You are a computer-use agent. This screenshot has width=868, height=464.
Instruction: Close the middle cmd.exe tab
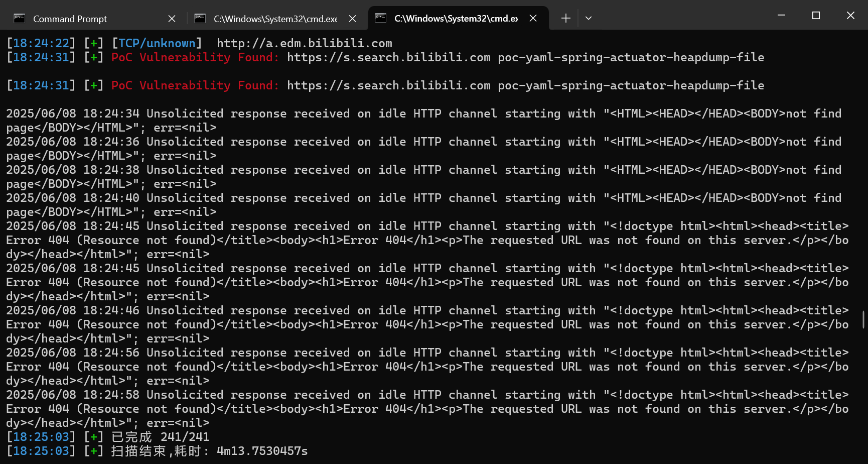coord(352,19)
